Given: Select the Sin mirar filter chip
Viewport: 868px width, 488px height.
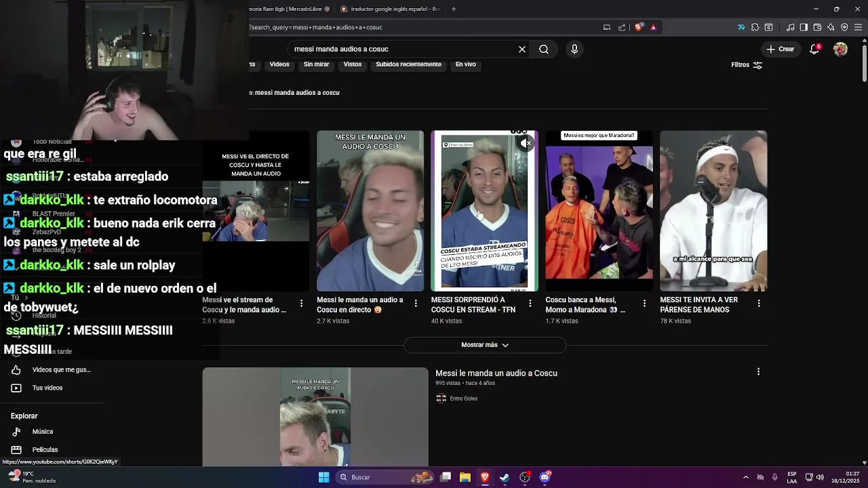Looking at the screenshot, I should tap(316, 64).
